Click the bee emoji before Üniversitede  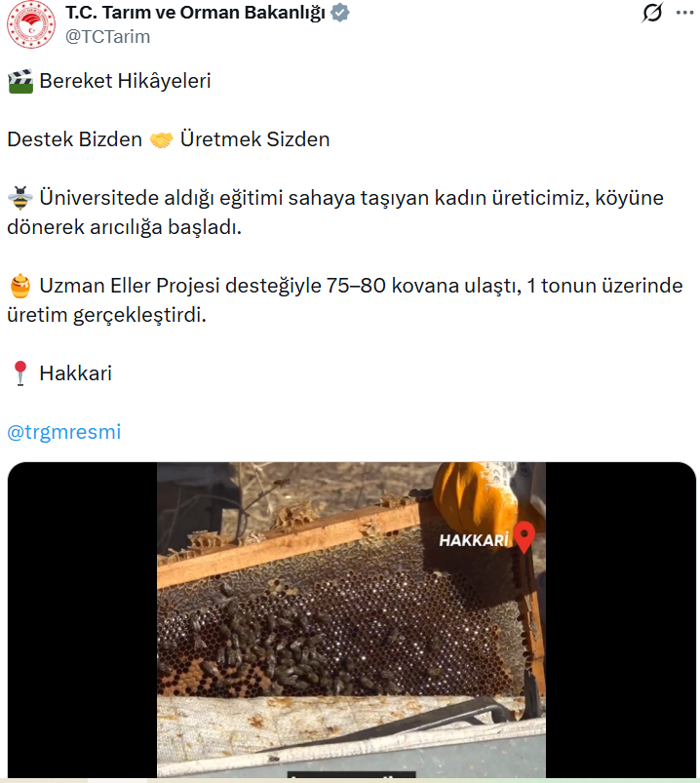20,198
